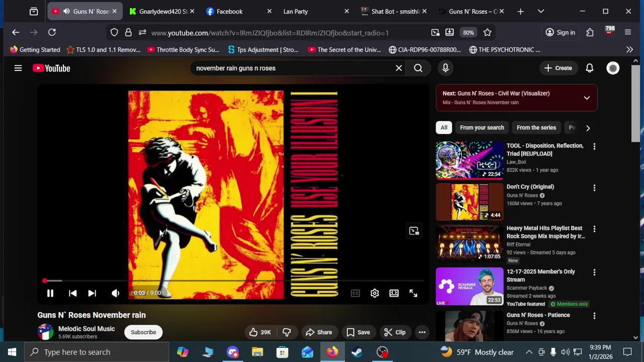Click the Create button
Image resolution: width=644 pixels, height=362 pixels.
[x=558, y=68]
